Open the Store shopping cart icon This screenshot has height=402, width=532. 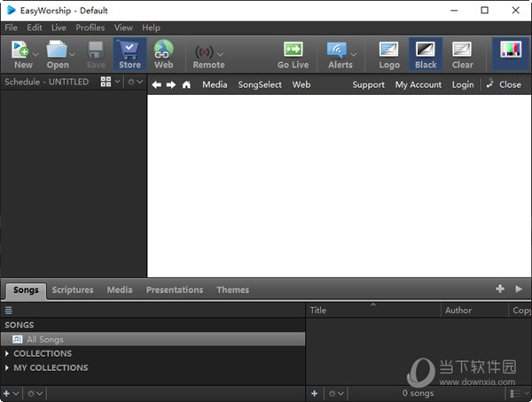click(129, 50)
